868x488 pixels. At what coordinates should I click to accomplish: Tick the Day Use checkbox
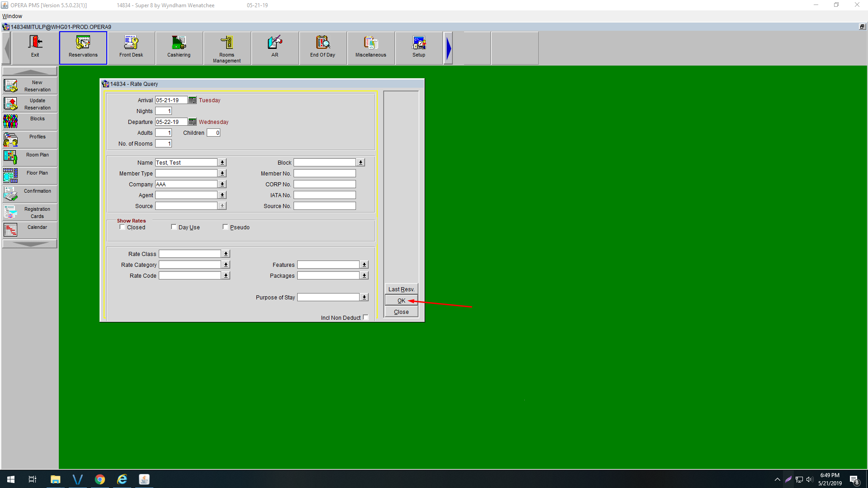(174, 227)
